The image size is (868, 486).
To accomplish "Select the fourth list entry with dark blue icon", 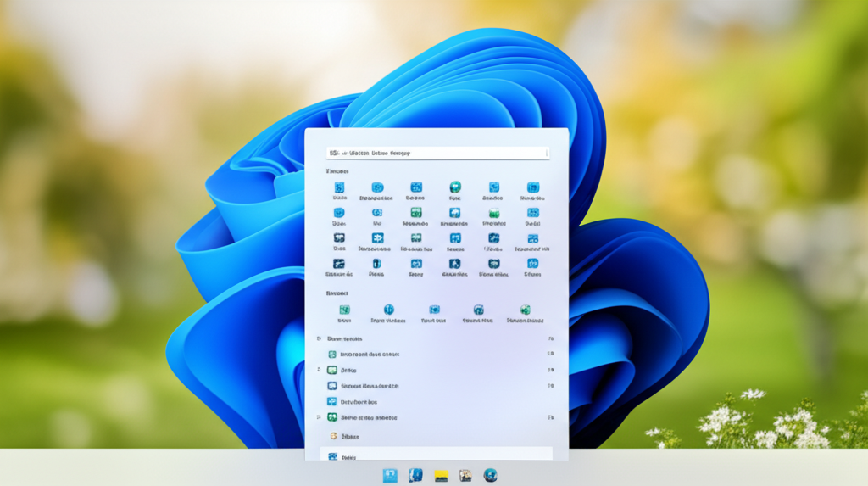I will [332, 386].
